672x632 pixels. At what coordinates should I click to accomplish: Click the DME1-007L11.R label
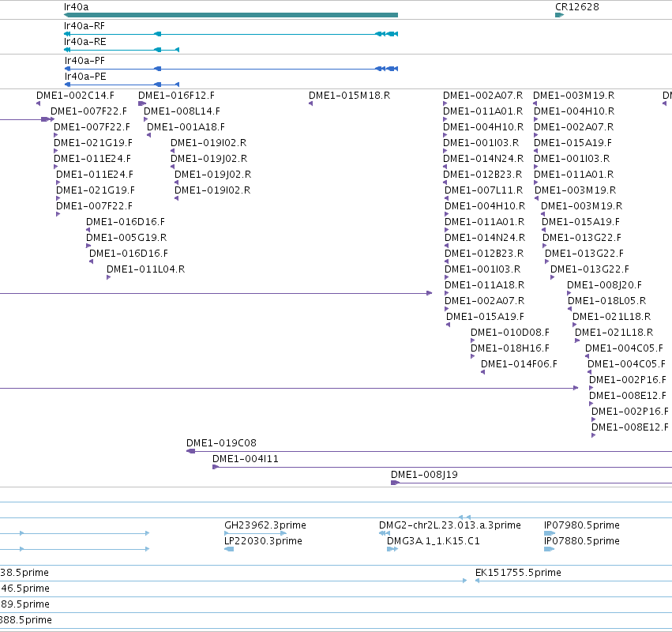[x=483, y=190]
